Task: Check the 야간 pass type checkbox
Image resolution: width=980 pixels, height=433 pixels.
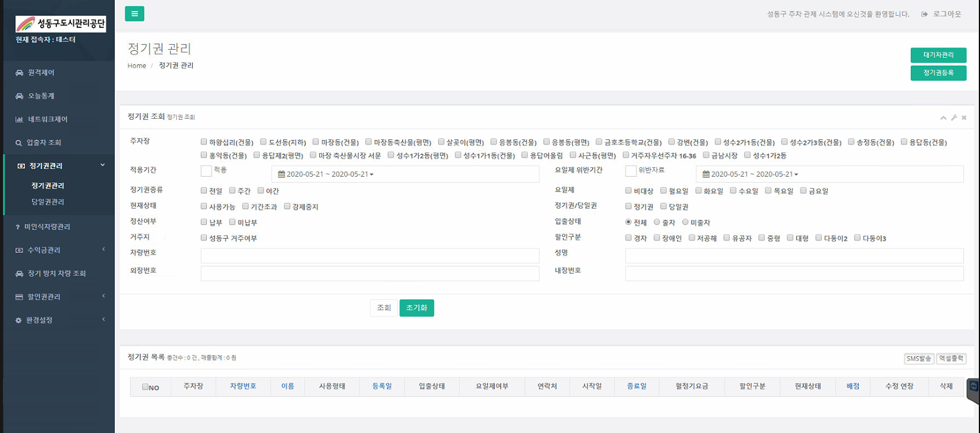Action: click(261, 190)
